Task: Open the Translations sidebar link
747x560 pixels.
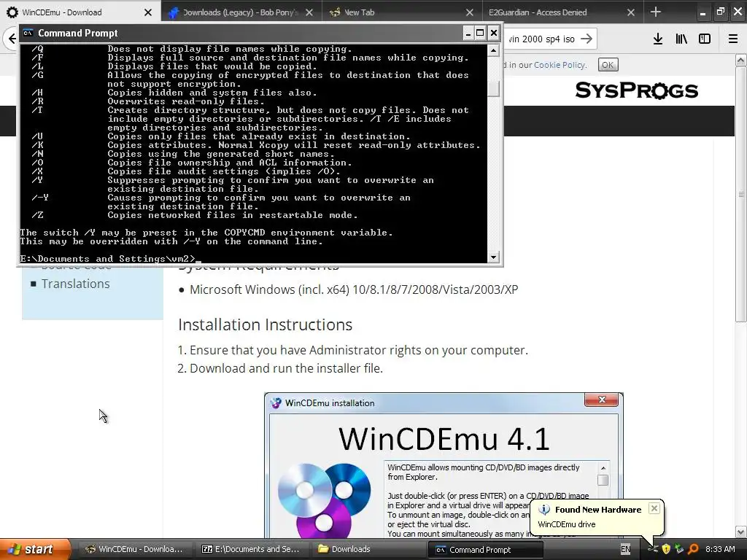Action: point(75,284)
